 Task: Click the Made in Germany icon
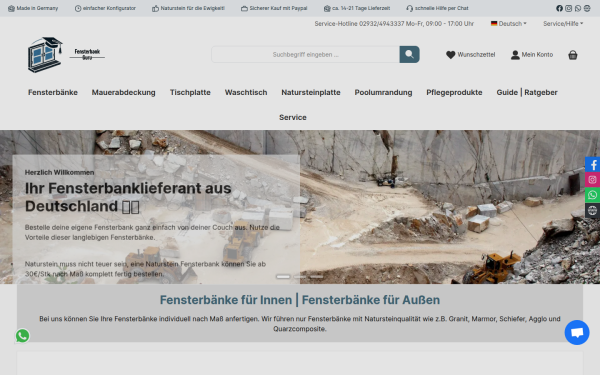pos(11,8)
